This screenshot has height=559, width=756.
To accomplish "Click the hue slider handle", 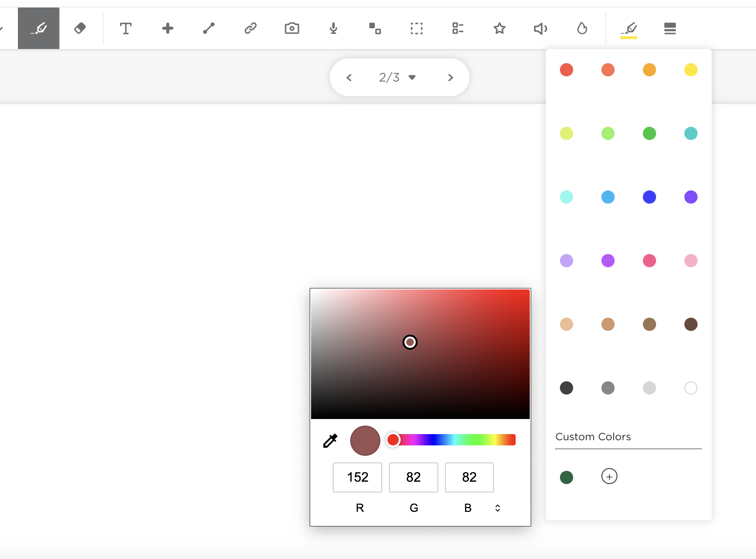I will point(393,440).
